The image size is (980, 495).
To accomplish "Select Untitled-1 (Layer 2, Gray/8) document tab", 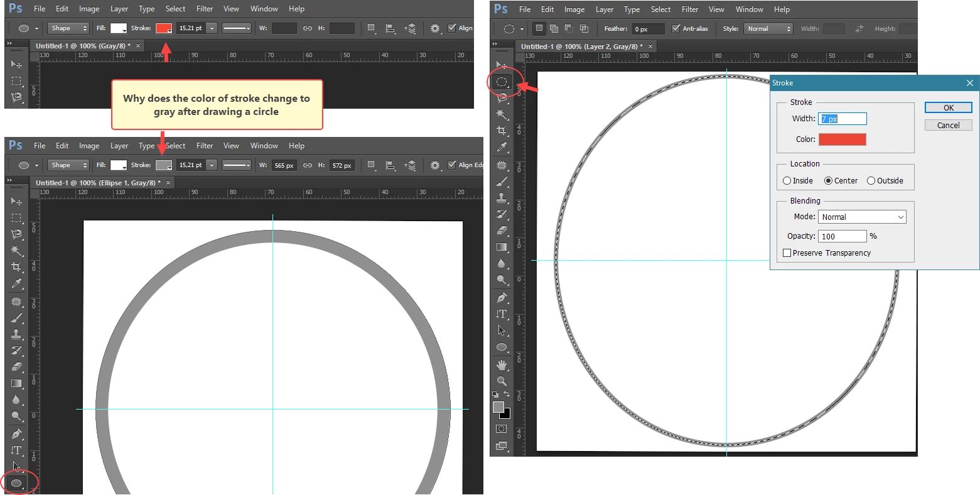I will 581,46.
